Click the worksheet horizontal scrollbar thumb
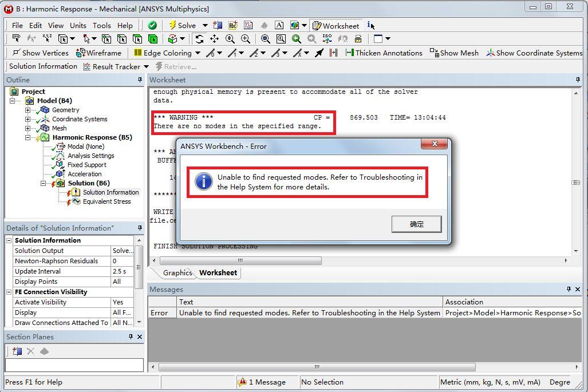The width and height of the screenshot is (588, 392). pos(240,260)
